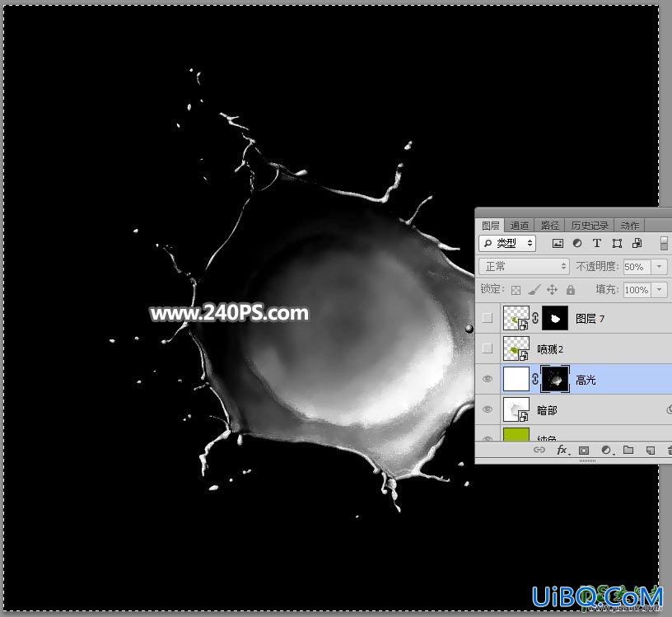This screenshot has height=617, width=672.
Task: Open the 不透明度 opacity slider arrow
Action: tap(659, 267)
